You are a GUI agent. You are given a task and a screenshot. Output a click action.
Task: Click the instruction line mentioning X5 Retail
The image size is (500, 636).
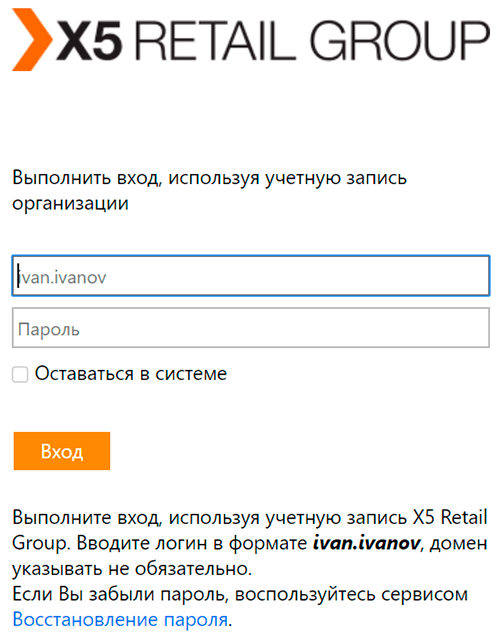pyautogui.click(x=250, y=518)
